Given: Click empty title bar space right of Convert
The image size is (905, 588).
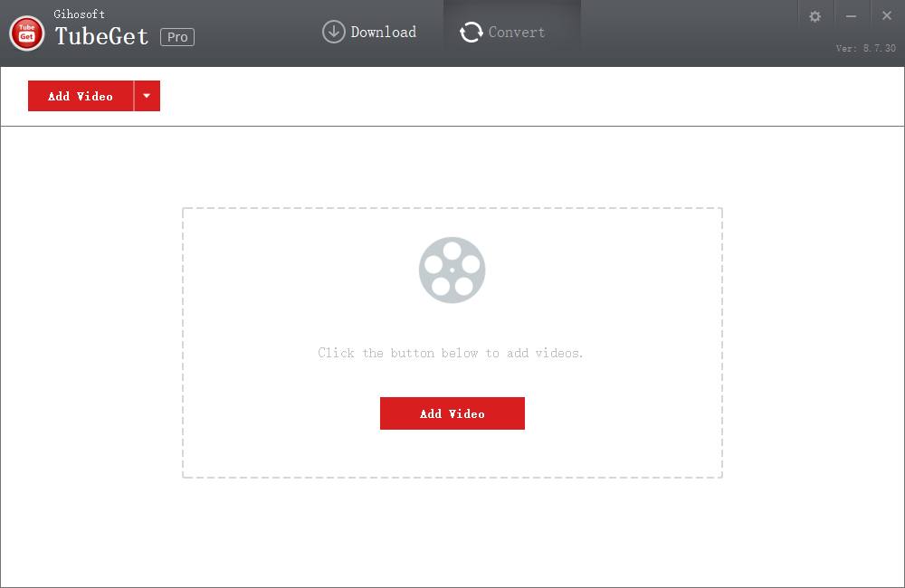Looking at the screenshot, I should click(688, 33).
